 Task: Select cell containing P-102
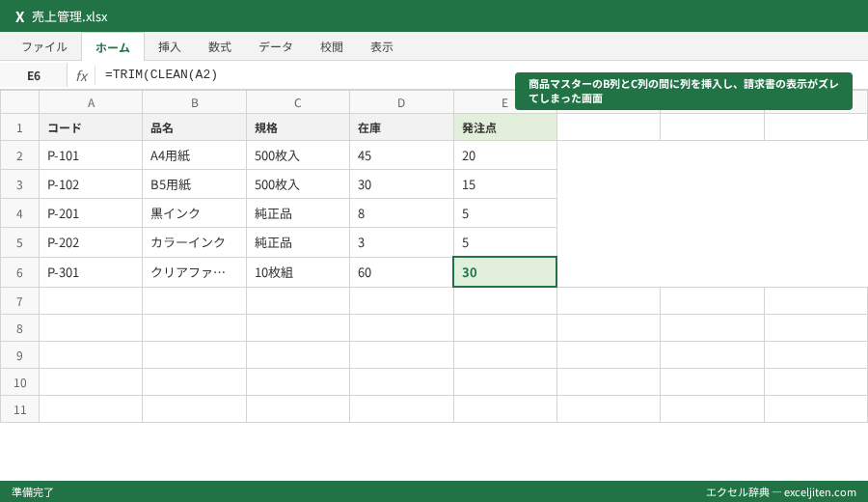tap(91, 184)
